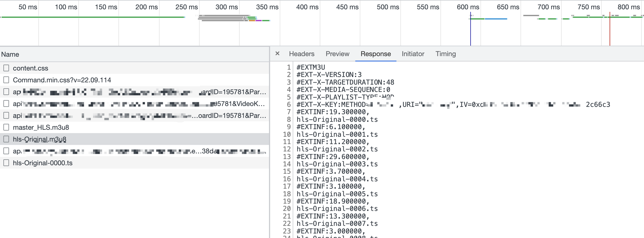Image resolution: width=644 pixels, height=238 pixels.
Task: Close the request details panel
Action: [x=277, y=54]
